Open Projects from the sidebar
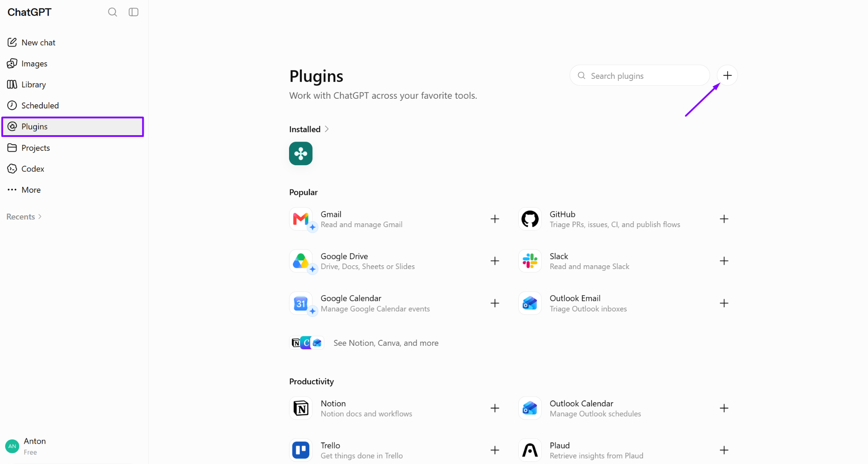The width and height of the screenshot is (868, 464). tap(73, 148)
